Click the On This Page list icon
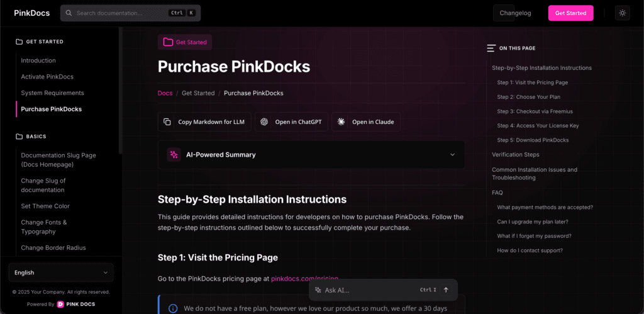 point(491,48)
